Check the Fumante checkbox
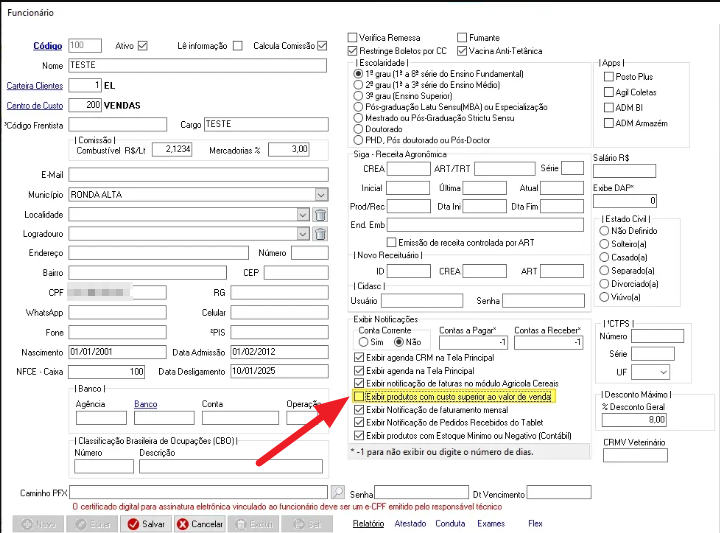This screenshot has width=720, height=533. pyautogui.click(x=462, y=37)
